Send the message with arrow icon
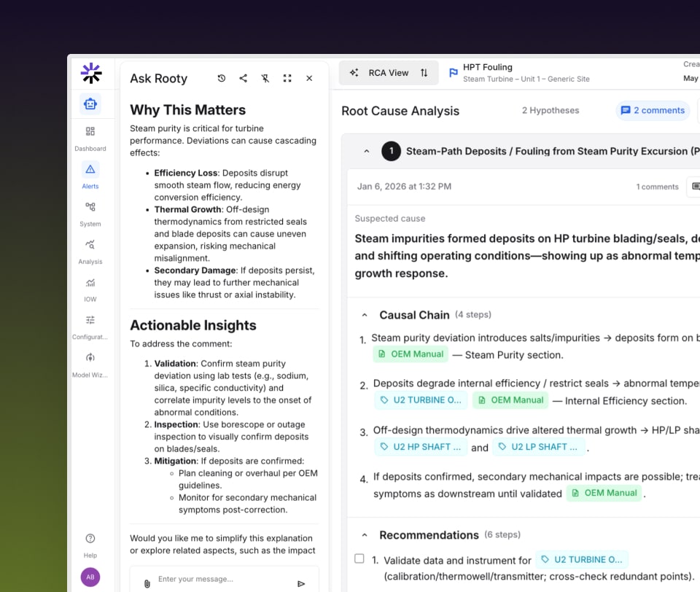700x592 pixels. click(x=301, y=583)
